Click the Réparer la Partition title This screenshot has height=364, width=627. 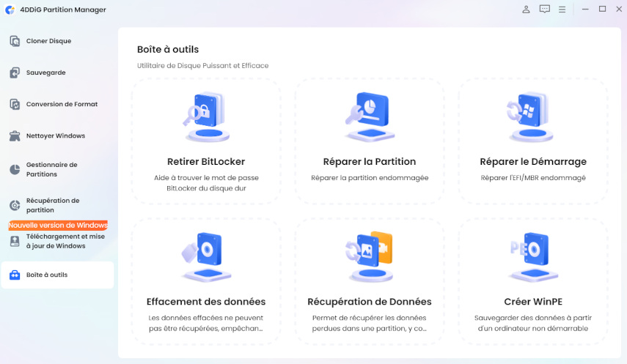[370, 161]
